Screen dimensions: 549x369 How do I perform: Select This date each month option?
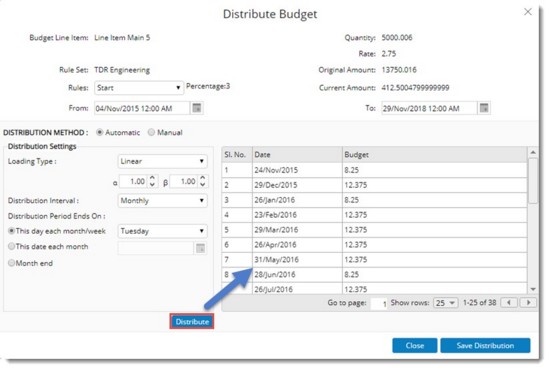tap(12, 246)
